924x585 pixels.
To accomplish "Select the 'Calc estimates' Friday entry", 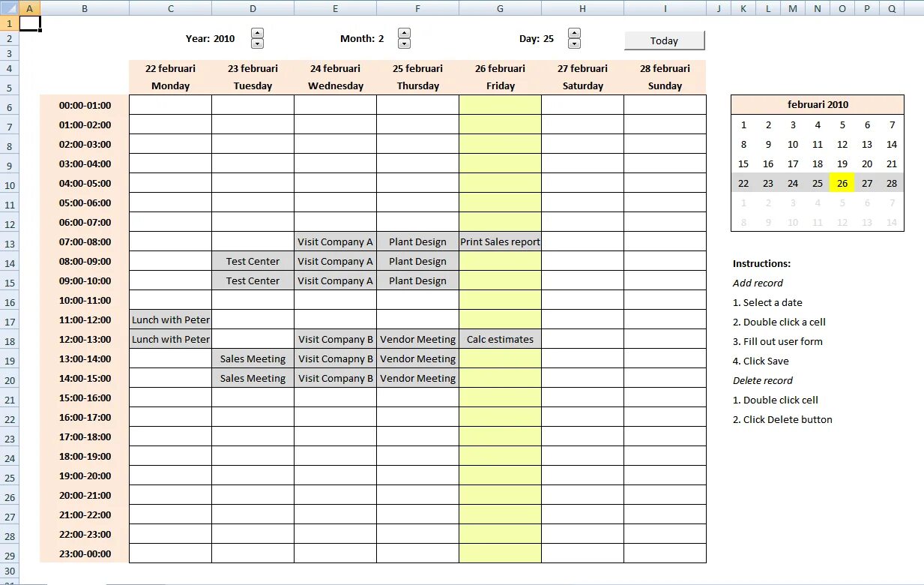I will 500,339.
